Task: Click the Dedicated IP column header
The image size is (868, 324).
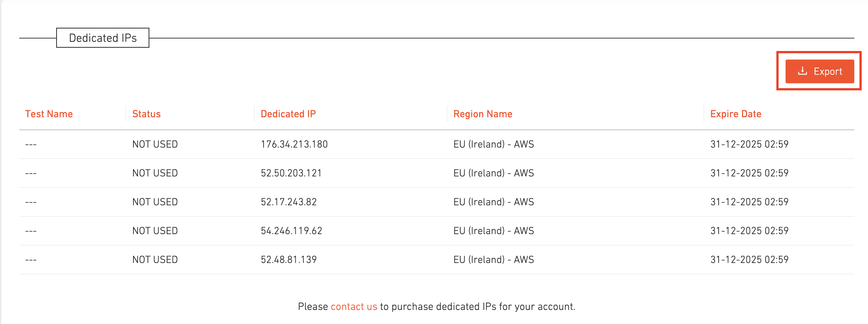Action: click(288, 114)
